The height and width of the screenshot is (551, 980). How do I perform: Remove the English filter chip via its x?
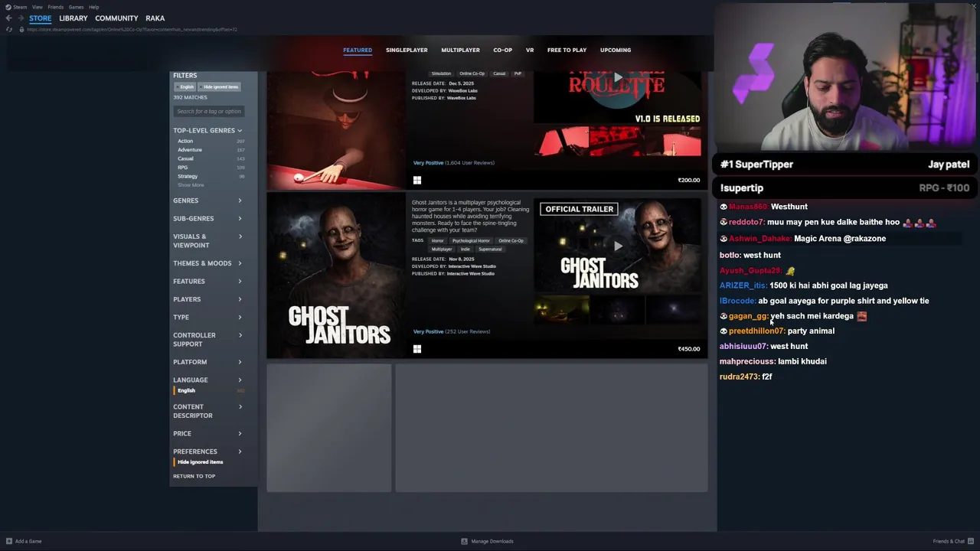click(x=179, y=86)
